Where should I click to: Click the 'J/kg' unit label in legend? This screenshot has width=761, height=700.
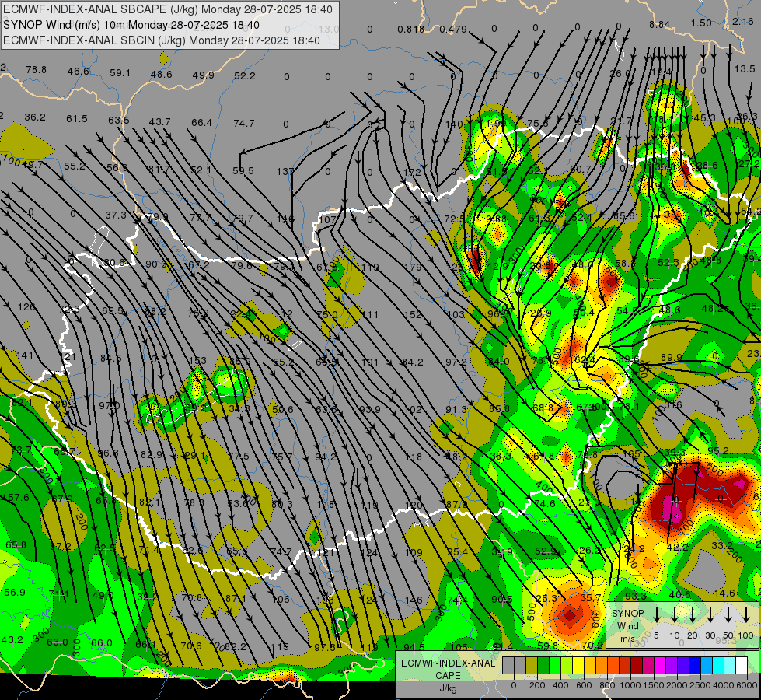(448, 688)
